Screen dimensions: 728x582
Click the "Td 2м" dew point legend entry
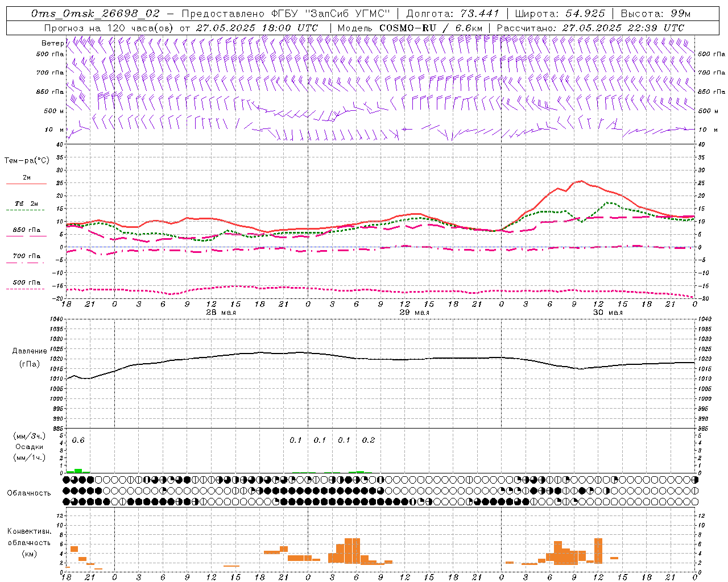point(26,203)
